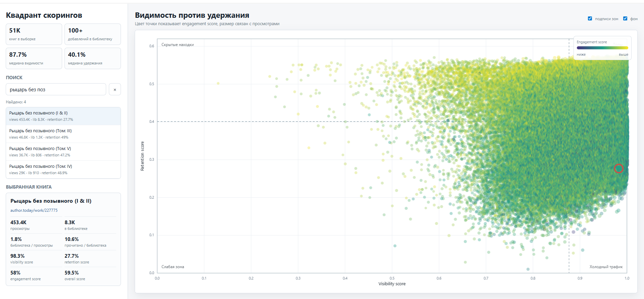Click the isolated yellow dot near 0.5 retention
Screen dimensions: 644x299
(x=218, y=83)
